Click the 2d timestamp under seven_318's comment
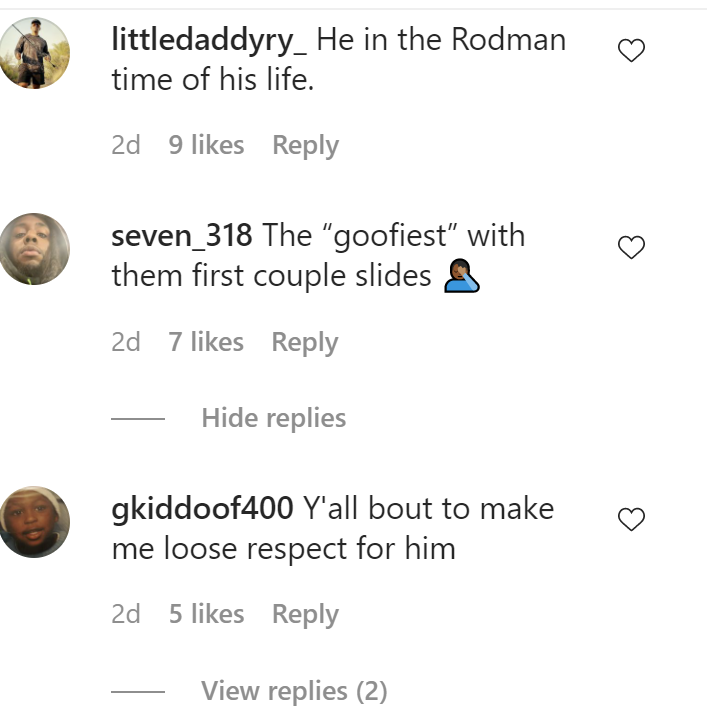Image resolution: width=707 pixels, height=722 pixels. pyautogui.click(x=126, y=343)
